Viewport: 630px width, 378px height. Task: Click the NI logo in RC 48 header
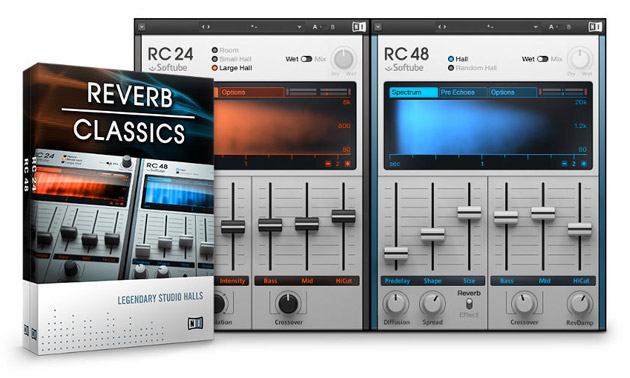595,27
